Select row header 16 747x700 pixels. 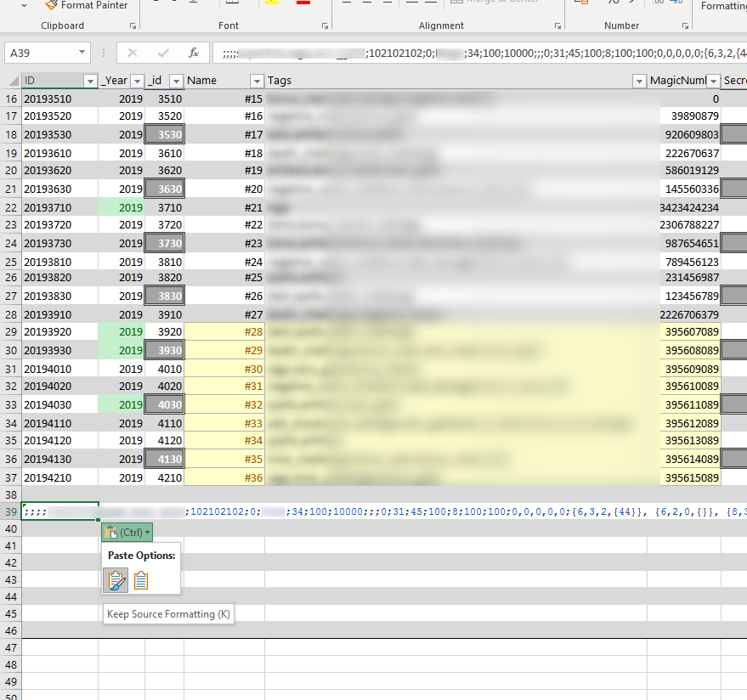[x=11, y=99]
